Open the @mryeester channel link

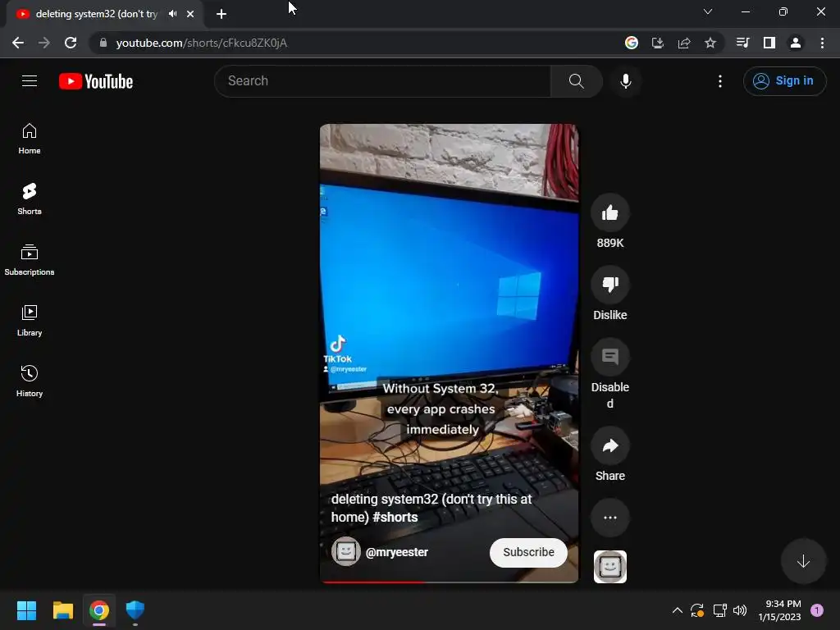[x=396, y=552]
